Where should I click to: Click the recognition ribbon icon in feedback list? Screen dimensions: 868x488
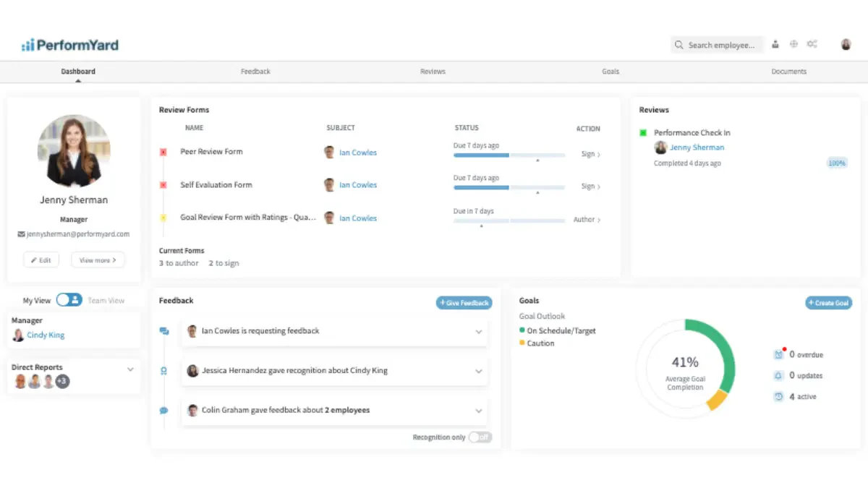coord(164,371)
